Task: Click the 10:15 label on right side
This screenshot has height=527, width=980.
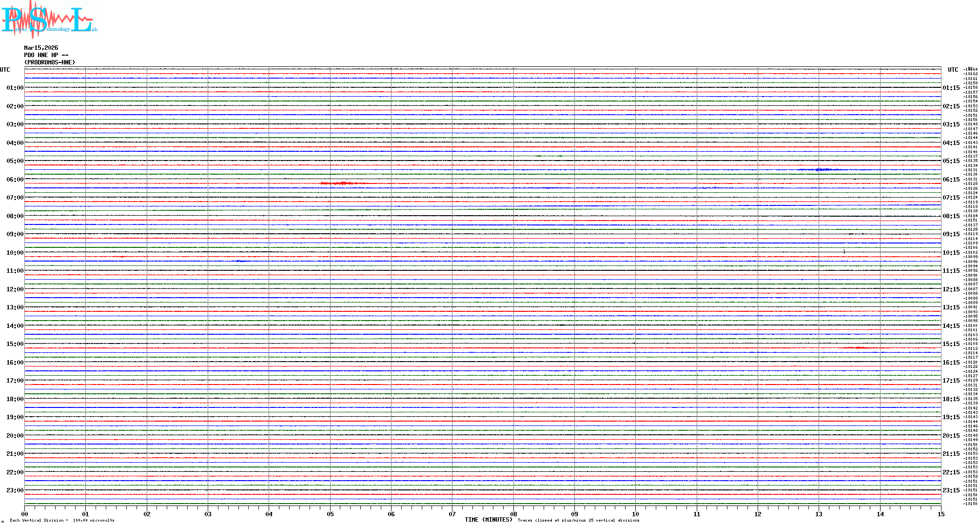Action: [951, 253]
